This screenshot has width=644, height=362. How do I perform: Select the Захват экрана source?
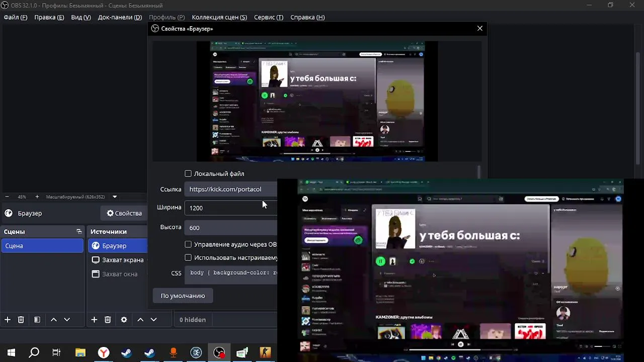(118, 260)
